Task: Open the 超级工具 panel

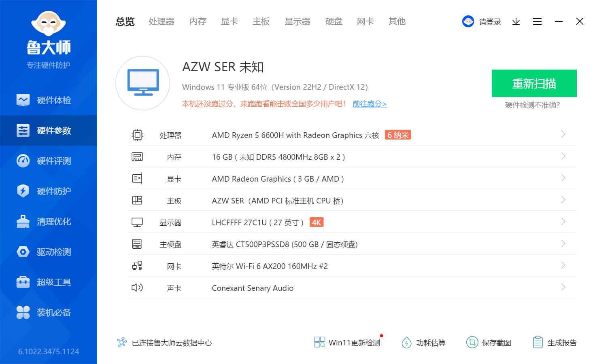Action: pos(54,282)
